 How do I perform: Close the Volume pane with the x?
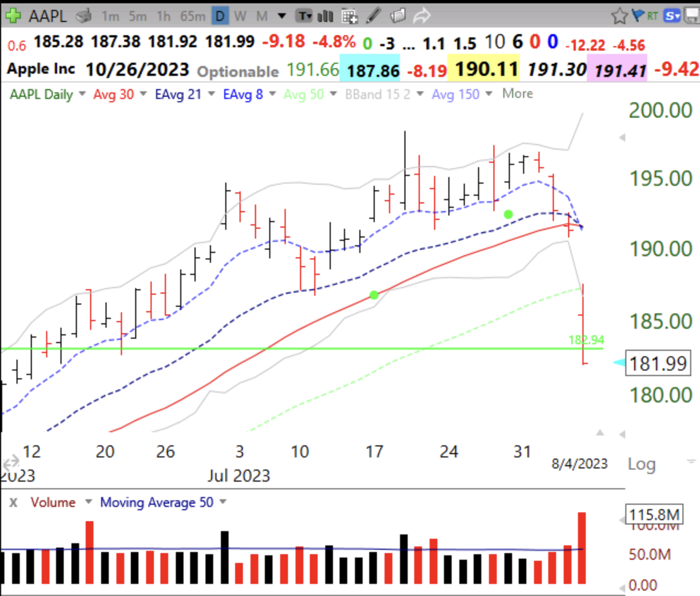coord(13,502)
